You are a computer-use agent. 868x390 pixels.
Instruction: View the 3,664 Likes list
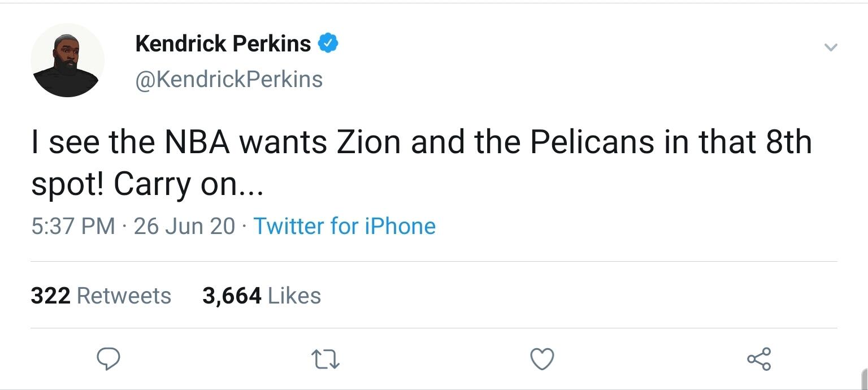pos(262,296)
